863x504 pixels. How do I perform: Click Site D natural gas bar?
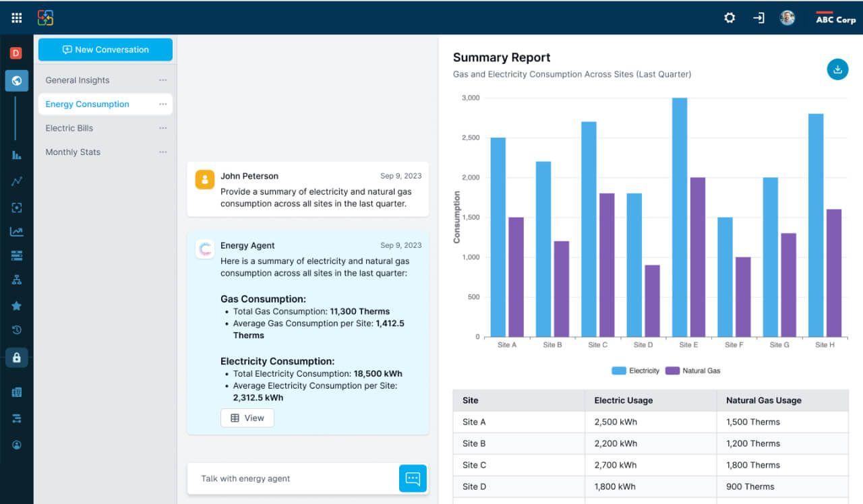click(x=652, y=301)
